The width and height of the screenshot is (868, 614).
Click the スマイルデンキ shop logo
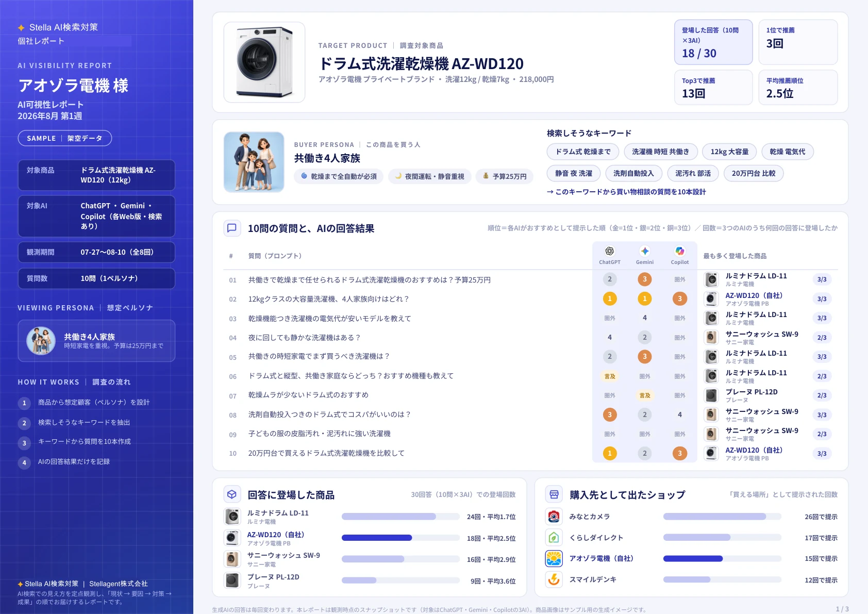(554, 579)
